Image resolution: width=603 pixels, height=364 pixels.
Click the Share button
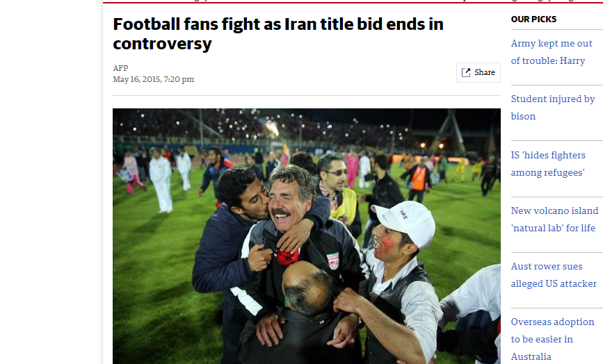tap(478, 72)
